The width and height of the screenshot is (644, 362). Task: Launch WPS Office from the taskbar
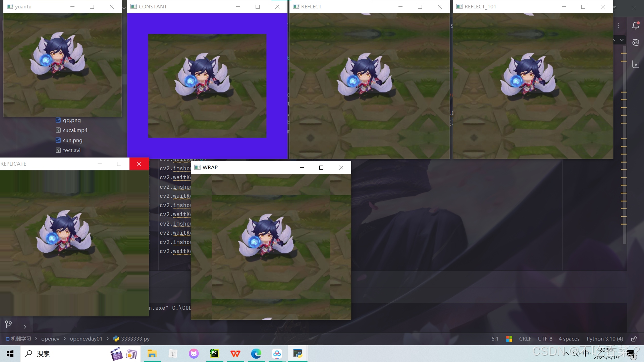click(235, 354)
